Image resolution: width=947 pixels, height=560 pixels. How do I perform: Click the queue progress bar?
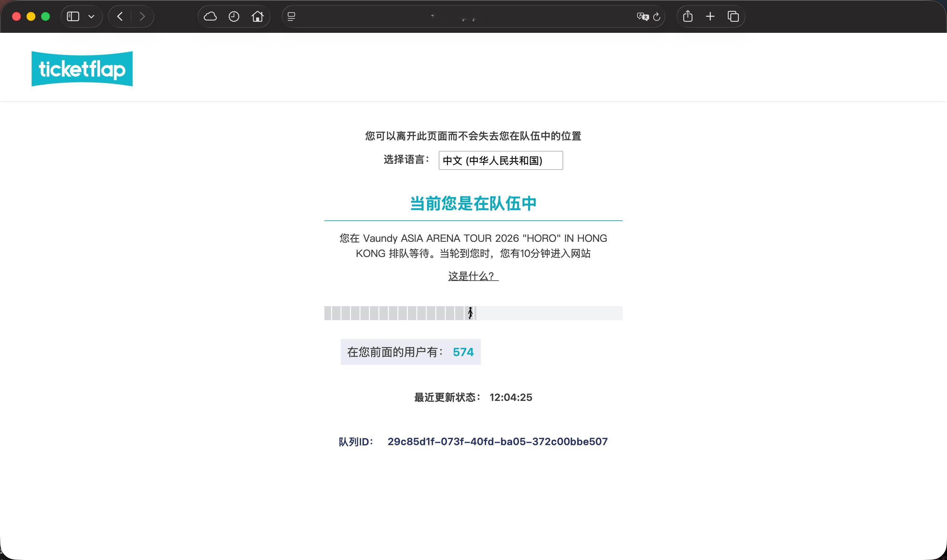(473, 313)
